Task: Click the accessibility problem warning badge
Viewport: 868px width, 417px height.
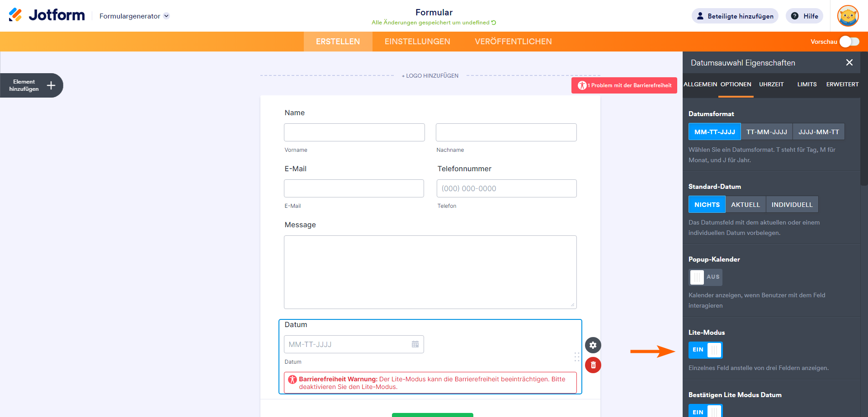Action: [624, 85]
